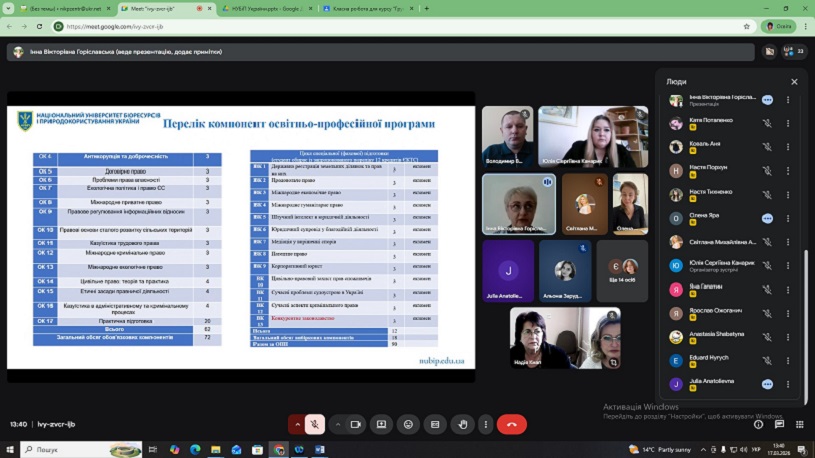Open the activities grid icon

[799, 425]
